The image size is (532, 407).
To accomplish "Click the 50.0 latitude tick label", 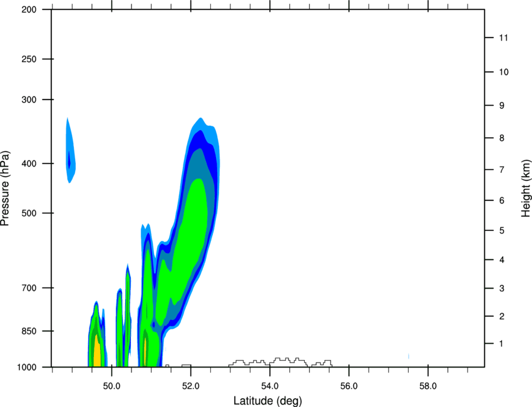I will click(x=111, y=386).
